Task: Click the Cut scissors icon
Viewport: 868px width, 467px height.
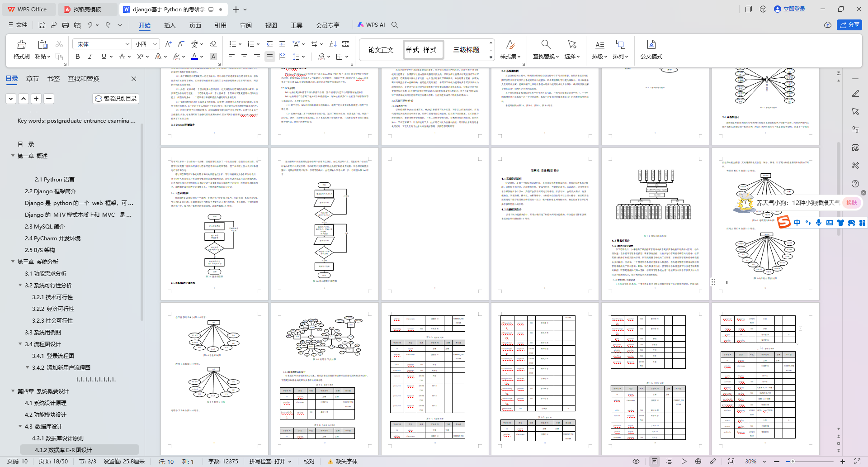Action: pos(59,44)
